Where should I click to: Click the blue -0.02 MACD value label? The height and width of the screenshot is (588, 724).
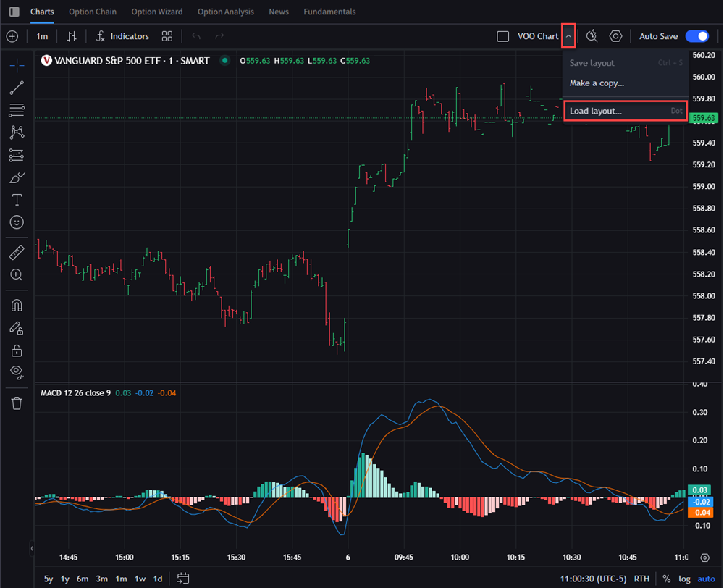click(700, 502)
